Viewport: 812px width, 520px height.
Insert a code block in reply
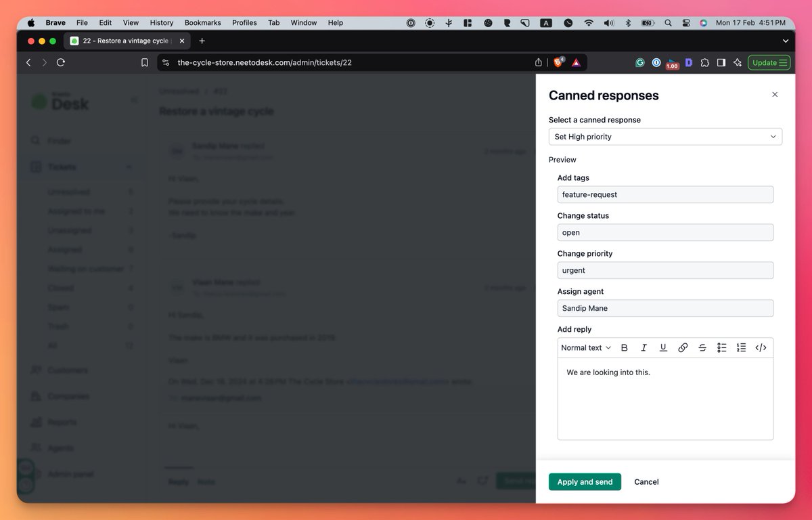coord(761,347)
